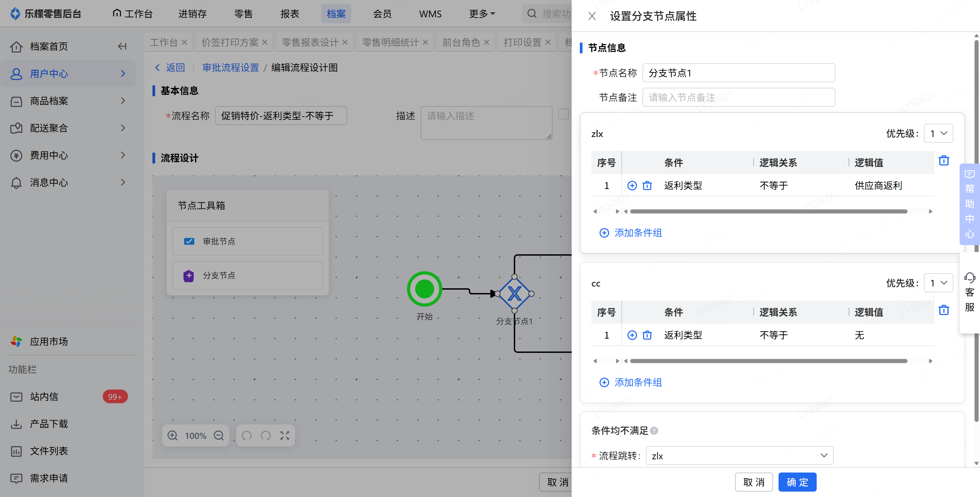This screenshot has width=980, height=497.
Task: Click the top search box
Action: [x=548, y=14]
